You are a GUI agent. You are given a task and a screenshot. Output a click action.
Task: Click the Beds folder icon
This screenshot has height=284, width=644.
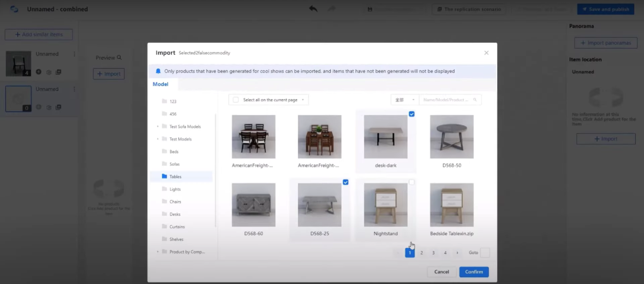tap(164, 151)
